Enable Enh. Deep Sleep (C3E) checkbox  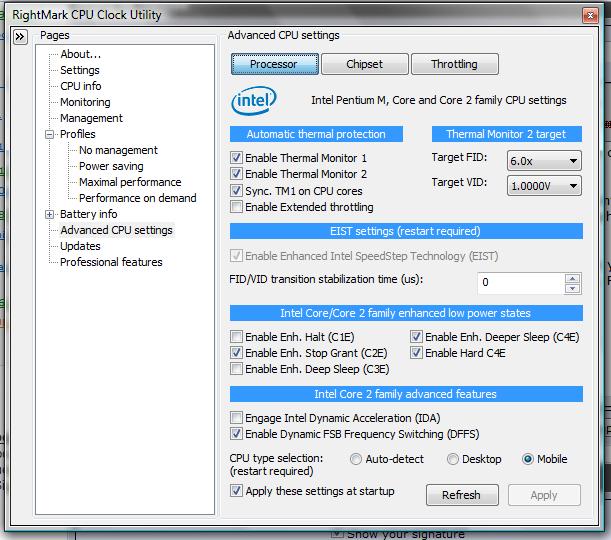(236, 369)
